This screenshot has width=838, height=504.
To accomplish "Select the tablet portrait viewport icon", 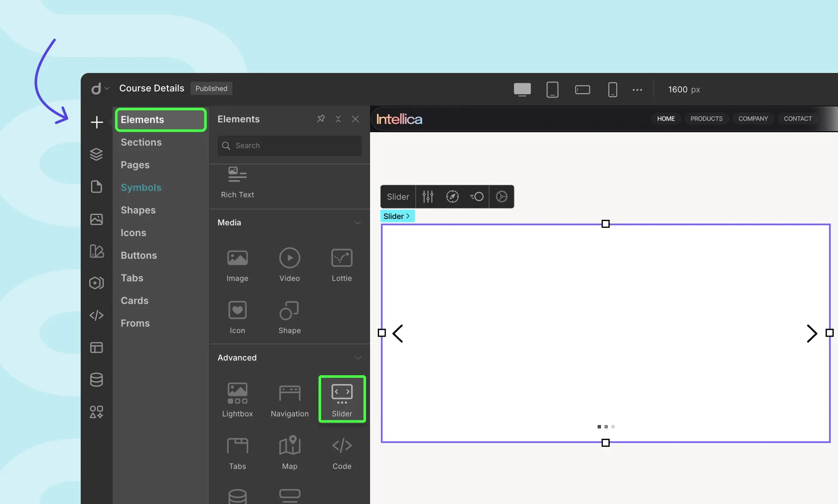I will click(553, 89).
